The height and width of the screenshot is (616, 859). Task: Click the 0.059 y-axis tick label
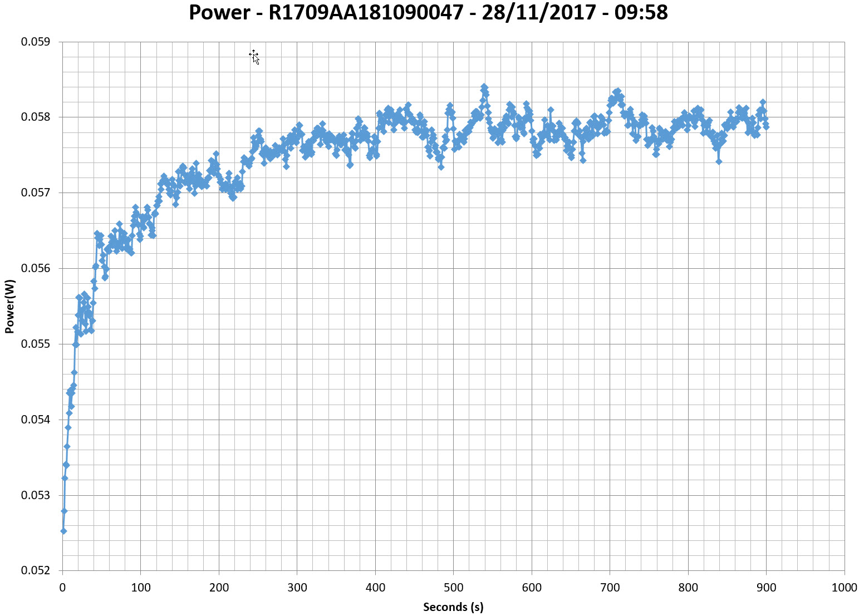pos(36,42)
